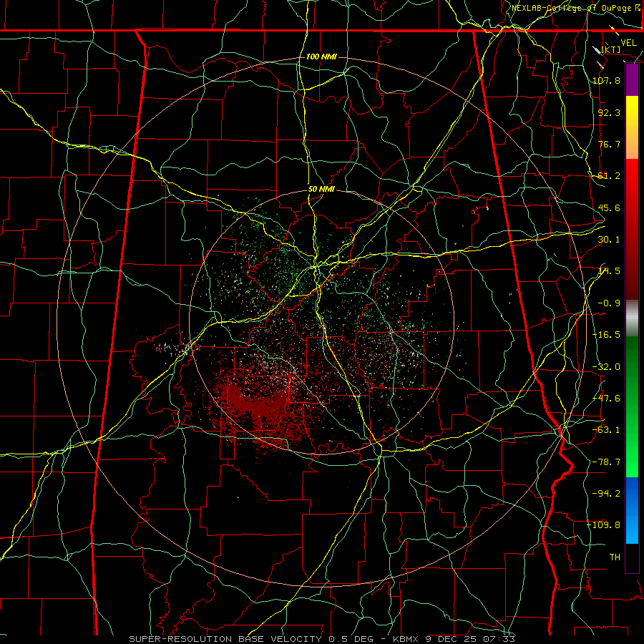Click the -32.0 legend value

click(x=606, y=367)
